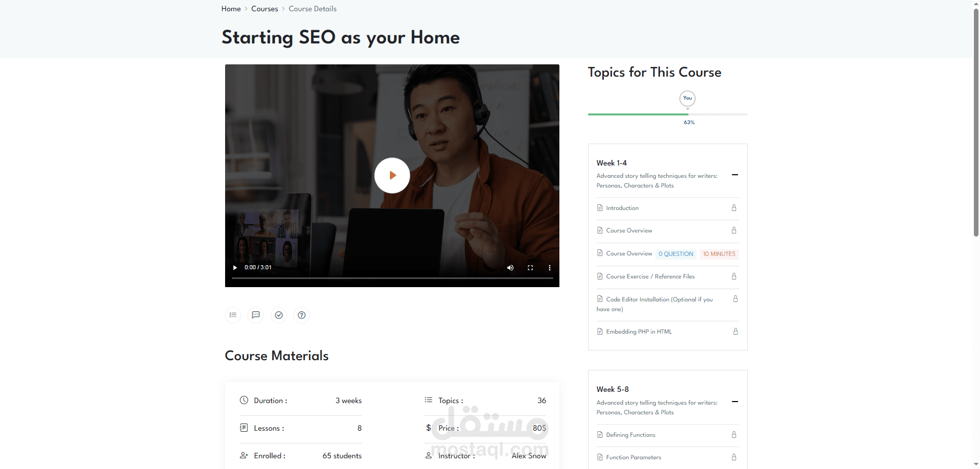Click lock icon on Introduction row
This screenshot has height=469, width=980.
tap(734, 208)
